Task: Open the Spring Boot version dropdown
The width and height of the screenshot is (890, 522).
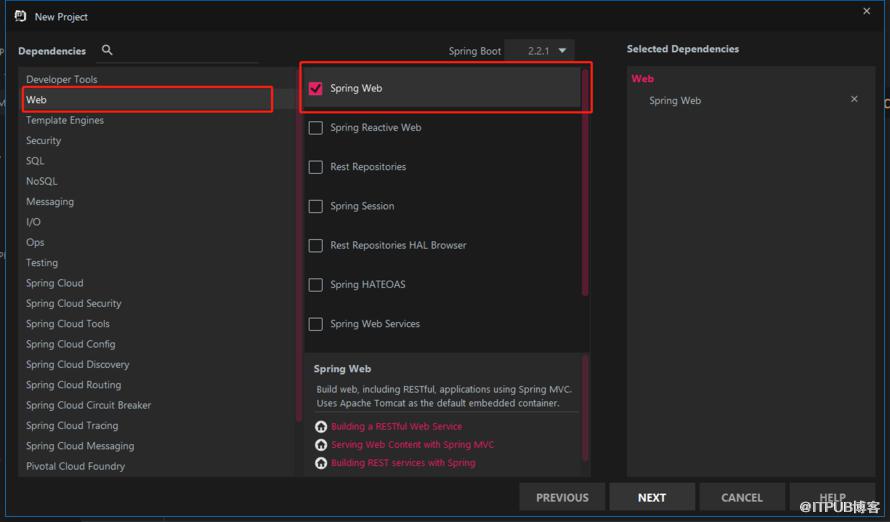Action: pos(539,50)
